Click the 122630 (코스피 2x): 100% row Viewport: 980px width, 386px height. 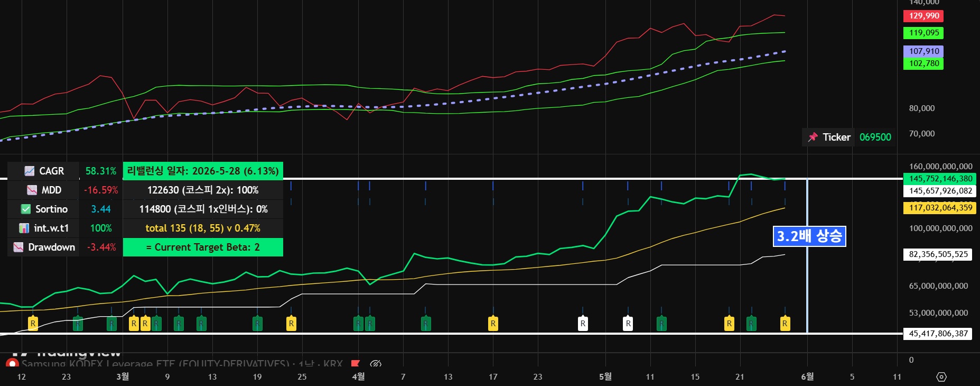coord(203,190)
